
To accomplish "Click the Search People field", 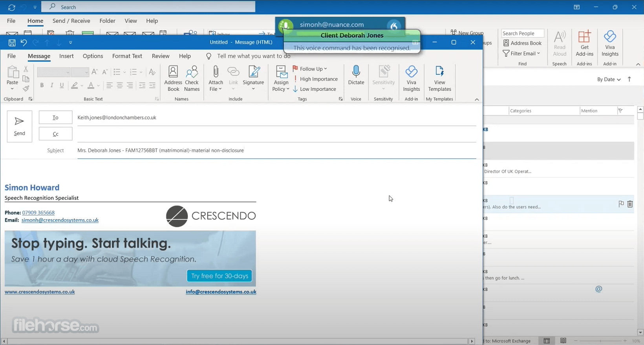I will point(523,33).
